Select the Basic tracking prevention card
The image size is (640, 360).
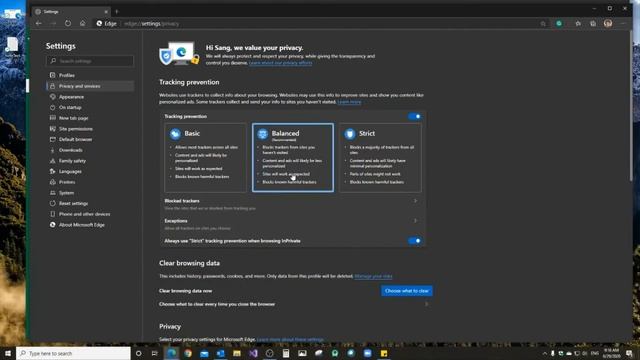coord(205,158)
